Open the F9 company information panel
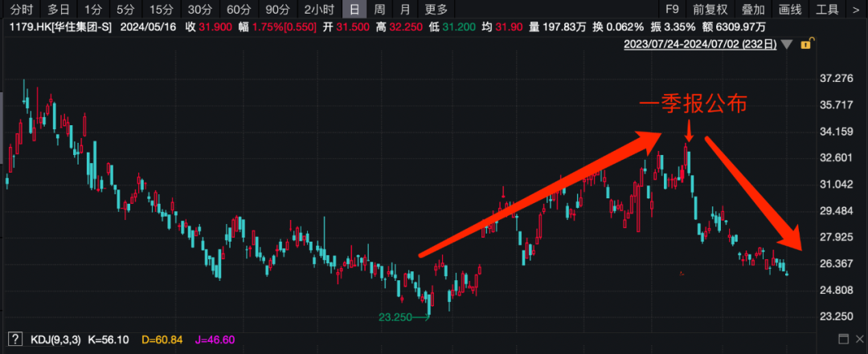 (672, 10)
